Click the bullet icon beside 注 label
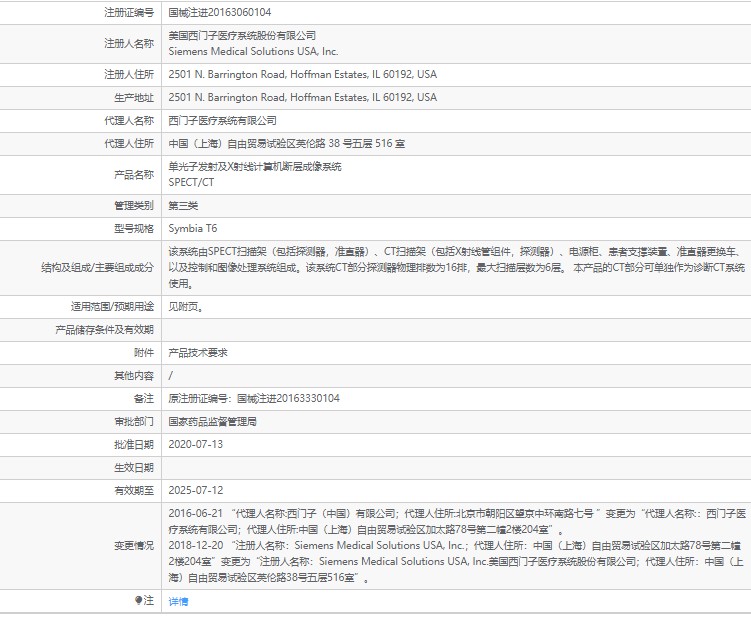 tap(138, 600)
